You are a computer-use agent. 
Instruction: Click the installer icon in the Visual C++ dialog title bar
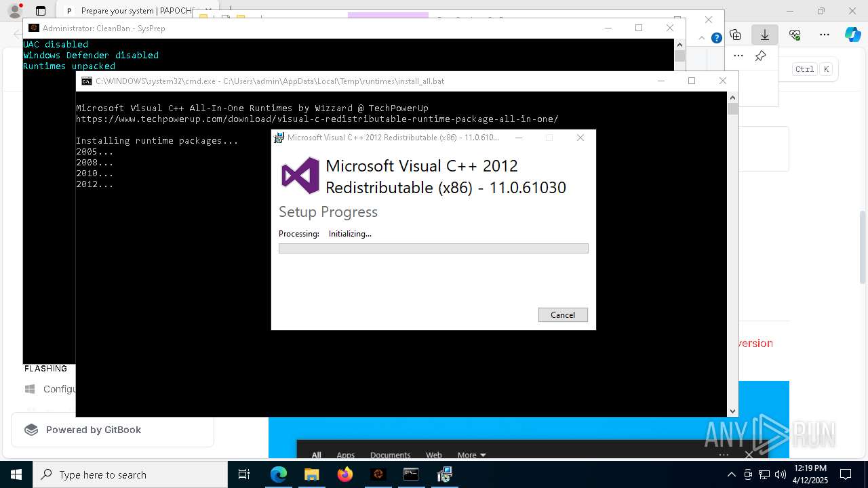click(x=279, y=138)
